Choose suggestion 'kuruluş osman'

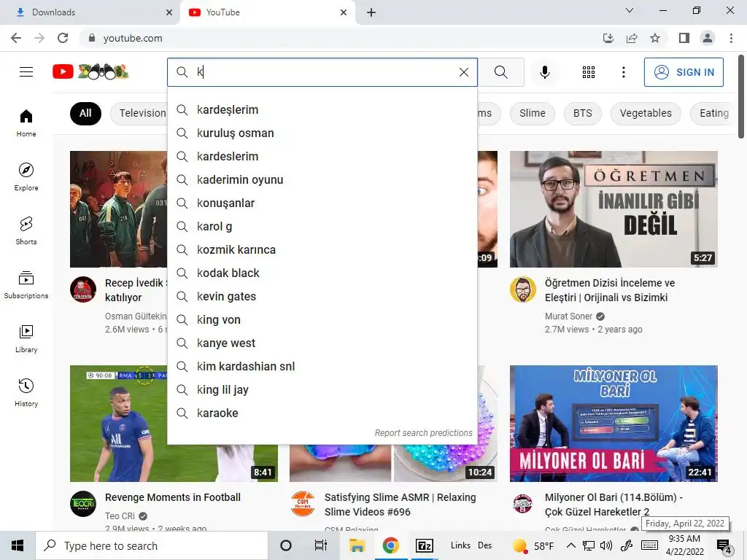tap(322, 133)
